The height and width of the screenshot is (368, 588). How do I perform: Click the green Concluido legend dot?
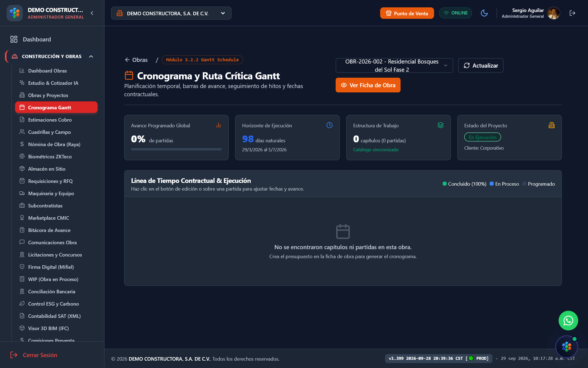pyautogui.click(x=445, y=184)
